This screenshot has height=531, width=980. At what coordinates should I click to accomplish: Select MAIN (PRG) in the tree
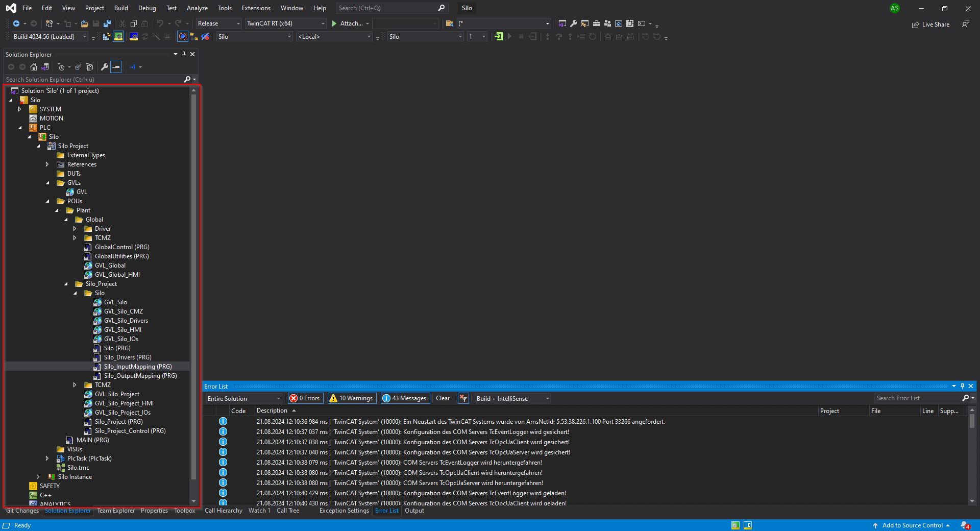click(x=92, y=440)
